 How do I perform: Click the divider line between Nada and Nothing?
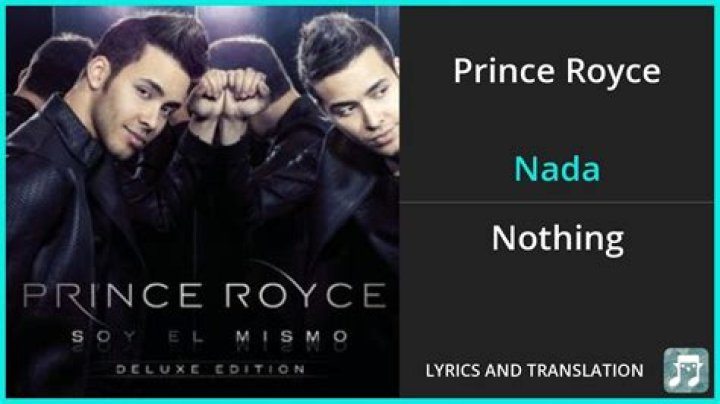[557, 202]
